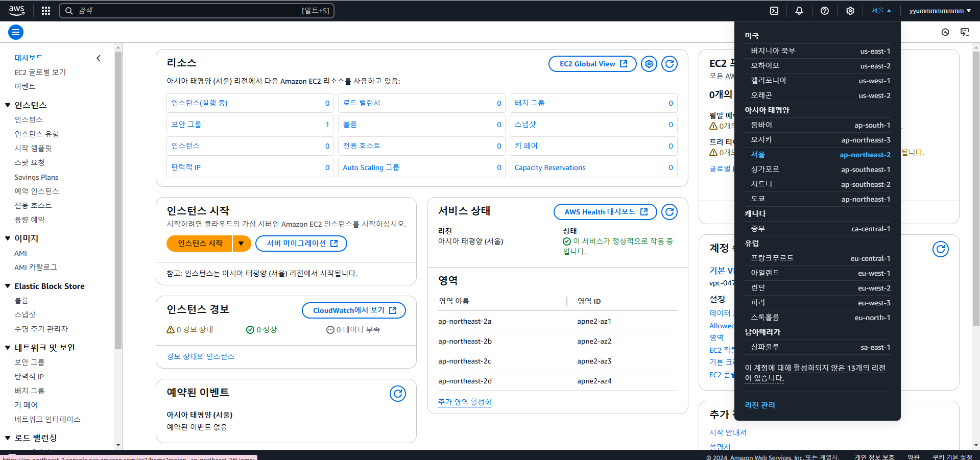Click the page's right vertical scrollbar

(976, 189)
